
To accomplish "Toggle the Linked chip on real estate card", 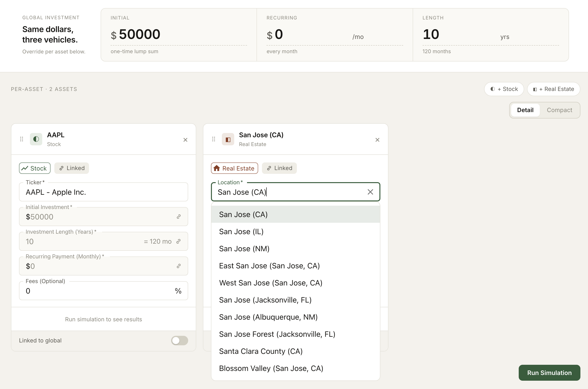I will pos(279,168).
